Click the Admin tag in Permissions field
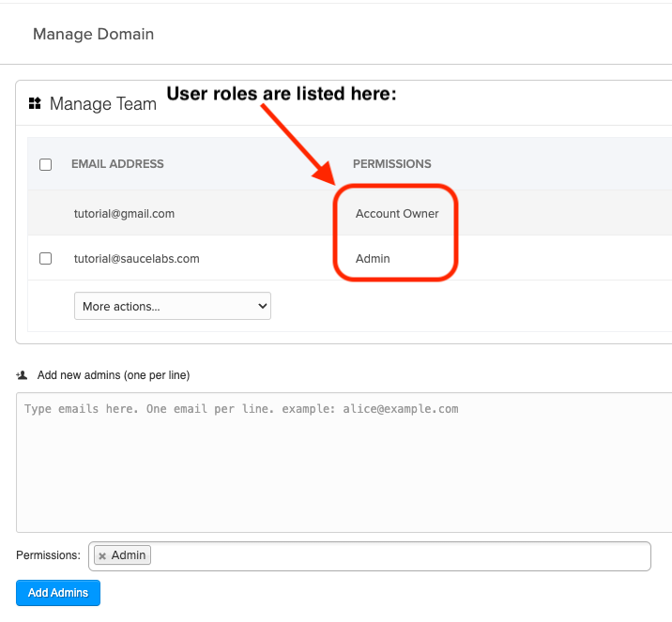Screen dimensions: 672x622 tap(130, 555)
